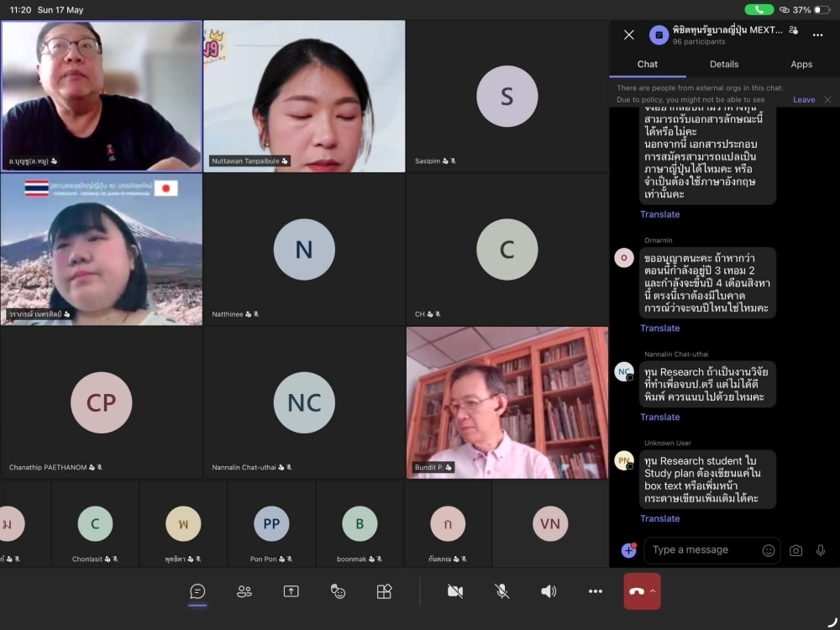Start voice message with microphone icon
This screenshot has height=630, width=840.
[820, 550]
